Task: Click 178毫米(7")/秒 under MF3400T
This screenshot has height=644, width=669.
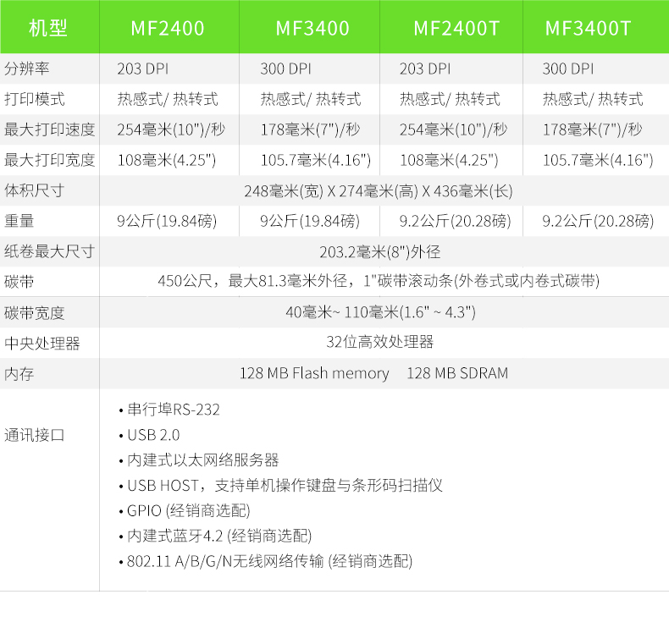Action: point(592,129)
